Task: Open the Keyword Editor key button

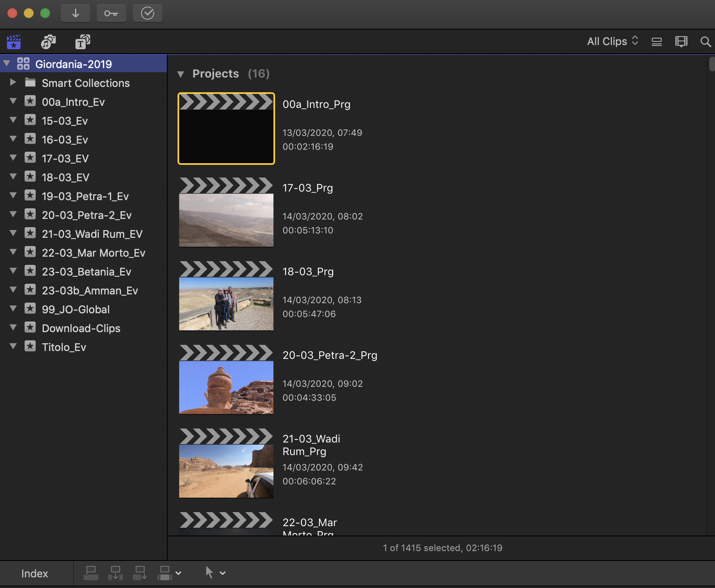Action: (x=111, y=13)
